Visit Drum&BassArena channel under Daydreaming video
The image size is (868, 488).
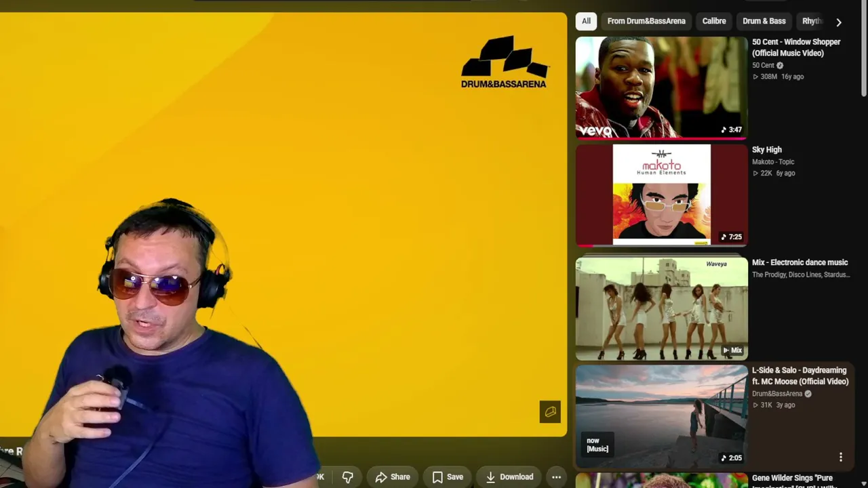click(777, 394)
